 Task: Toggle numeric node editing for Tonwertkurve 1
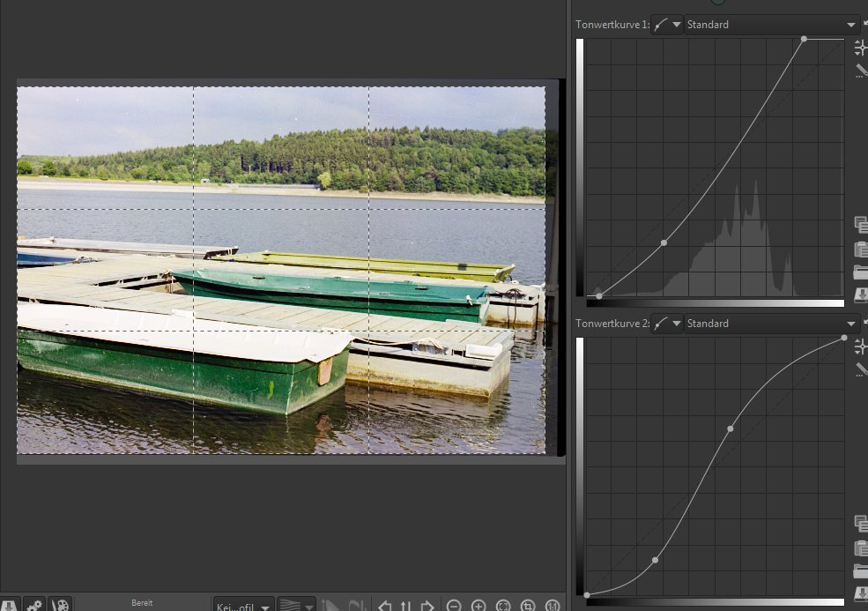coord(861,71)
